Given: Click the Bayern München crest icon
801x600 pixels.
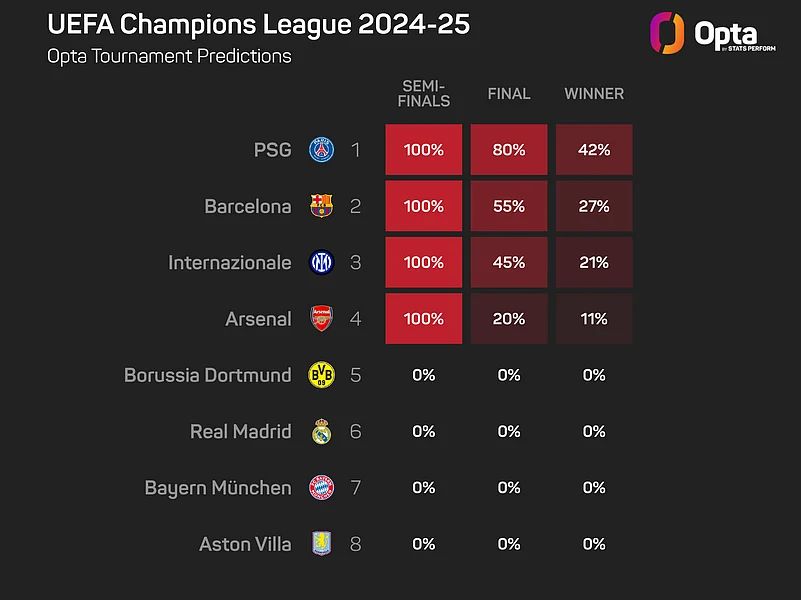Looking at the screenshot, I should click(321, 488).
